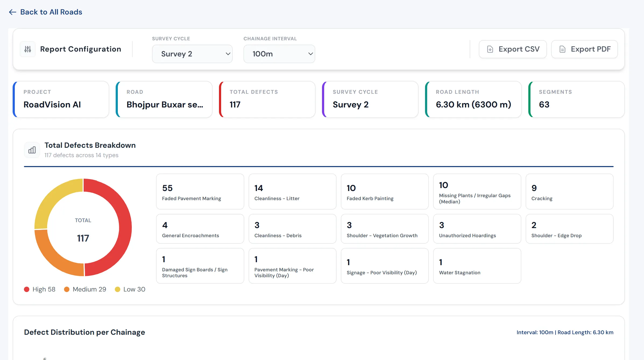Select the Cleanliness - Debris tile
The image size is (644, 360).
click(292, 229)
